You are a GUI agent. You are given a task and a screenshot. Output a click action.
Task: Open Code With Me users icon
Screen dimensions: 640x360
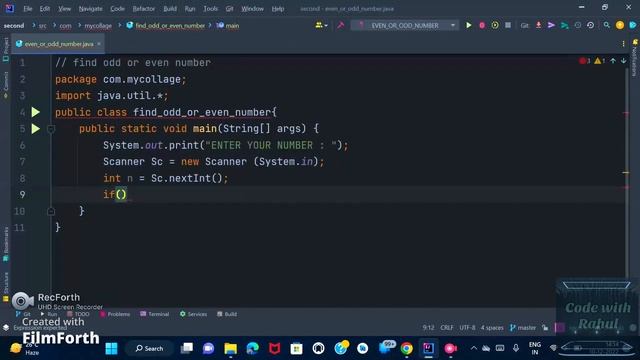(x=321, y=25)
